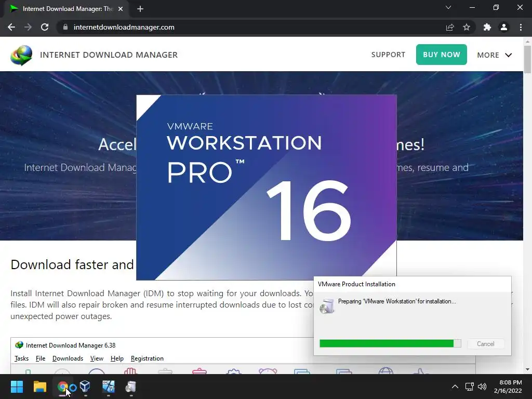Click the volume speaker icon in tray

coord(482,387)
